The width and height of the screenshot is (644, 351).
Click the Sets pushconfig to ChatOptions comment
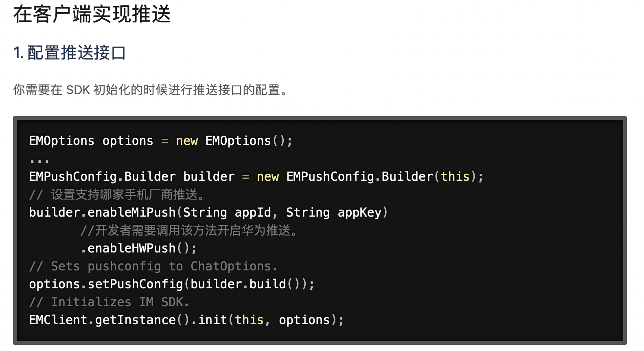pos(153,266)
